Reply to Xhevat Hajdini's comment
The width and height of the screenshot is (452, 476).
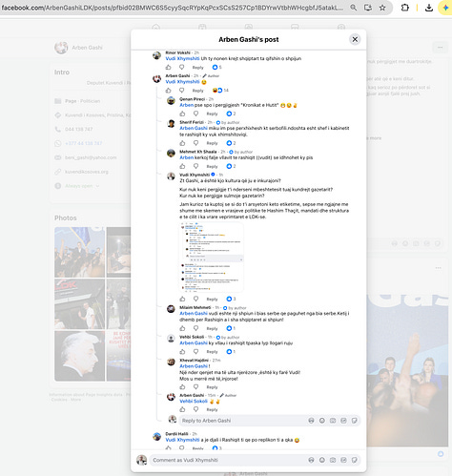click(212, 387)
